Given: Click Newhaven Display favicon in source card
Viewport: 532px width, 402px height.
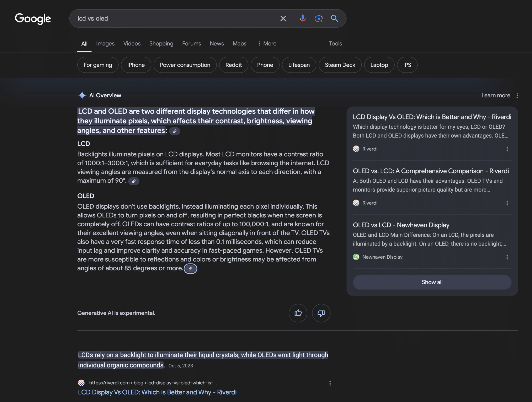Looking at the screenshot, I should pyautogui.click(x=356, y=257).
